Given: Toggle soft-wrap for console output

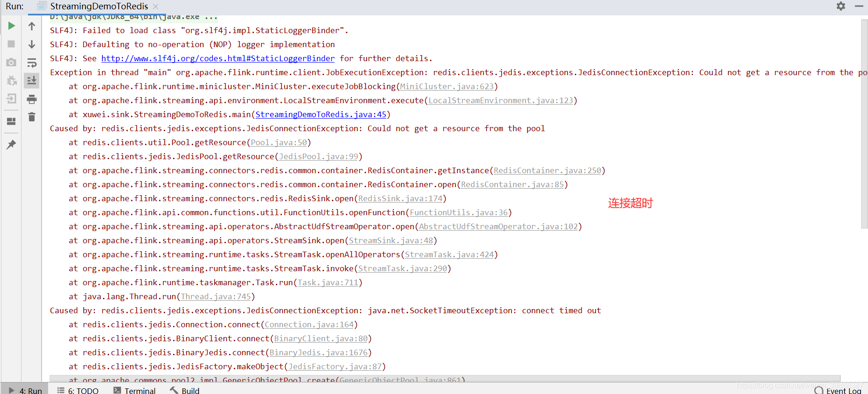Looking at the screenshot, I should point(32,63).
